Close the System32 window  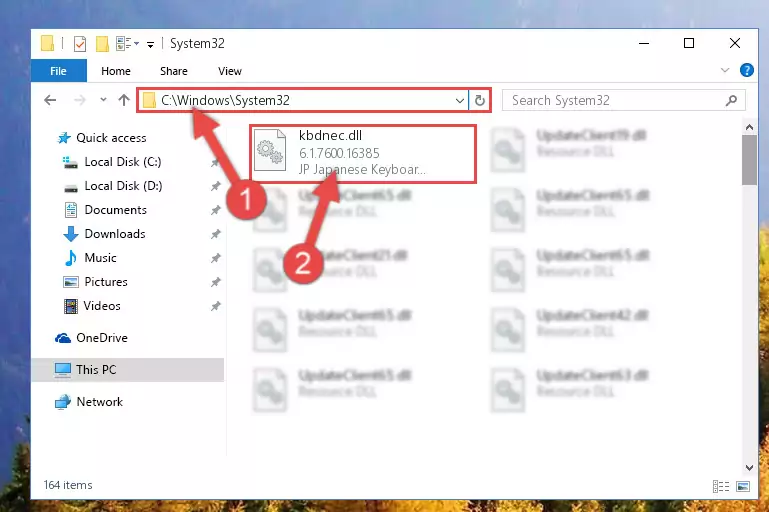click(x=735, y=43)
